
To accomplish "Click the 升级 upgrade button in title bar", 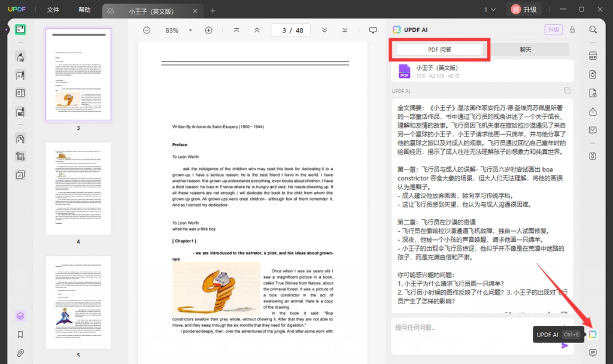I will coord(524,10).
